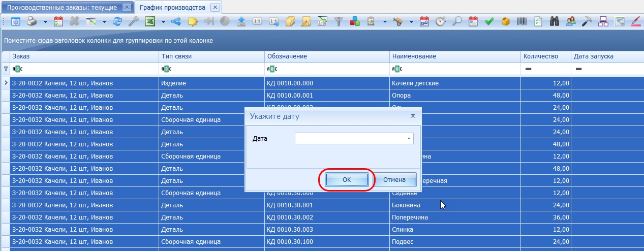Click the blue share icon
The image size is (644, 251).
click(x=176, y=21)
